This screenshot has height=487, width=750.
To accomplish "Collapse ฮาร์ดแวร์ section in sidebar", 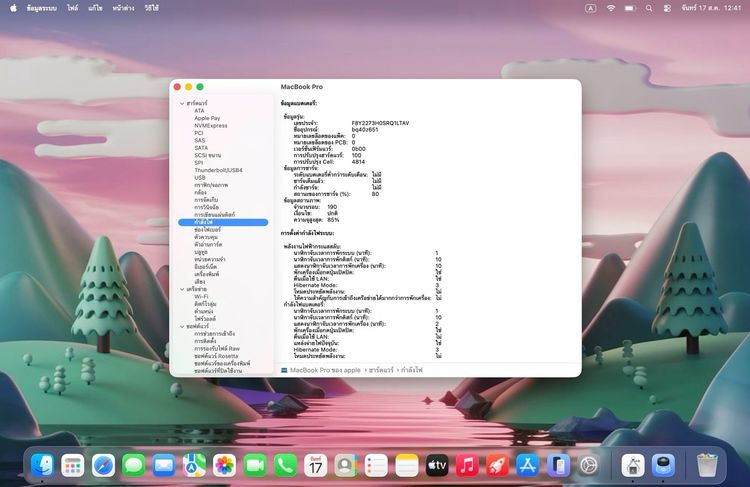I will point(182,103).
